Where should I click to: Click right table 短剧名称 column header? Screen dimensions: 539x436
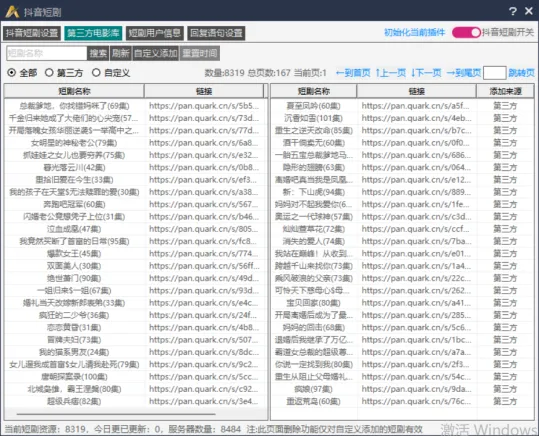click(x=314, y=91)
